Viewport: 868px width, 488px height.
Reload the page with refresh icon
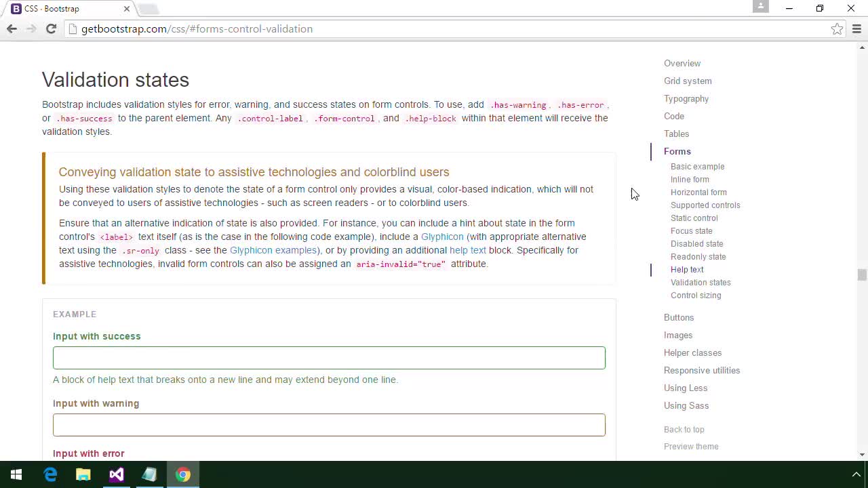51,28
